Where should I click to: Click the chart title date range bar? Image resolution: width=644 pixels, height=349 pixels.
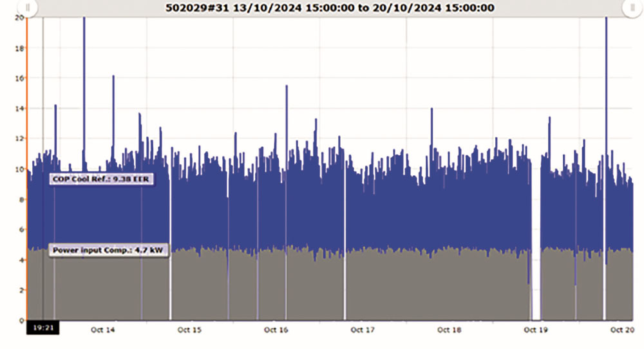[329, 8]
